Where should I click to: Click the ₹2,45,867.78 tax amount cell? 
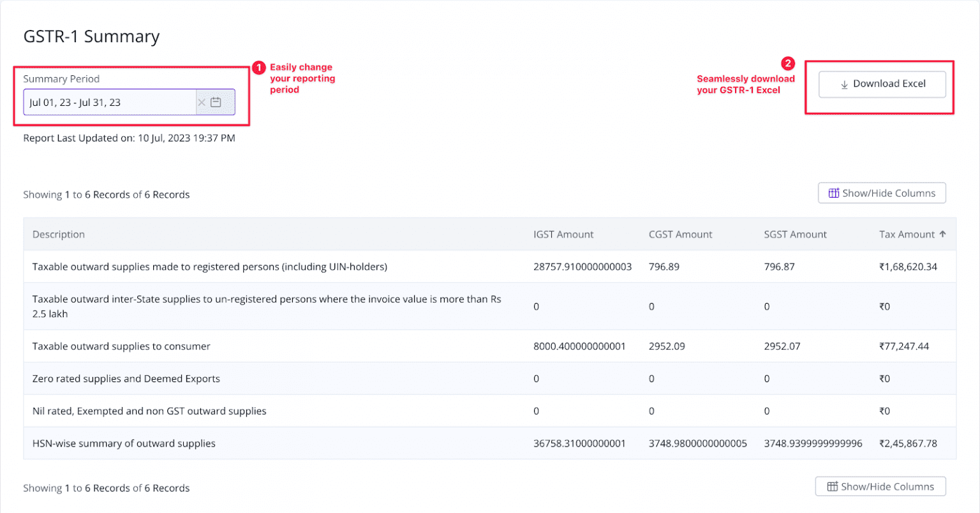point(908,443)
